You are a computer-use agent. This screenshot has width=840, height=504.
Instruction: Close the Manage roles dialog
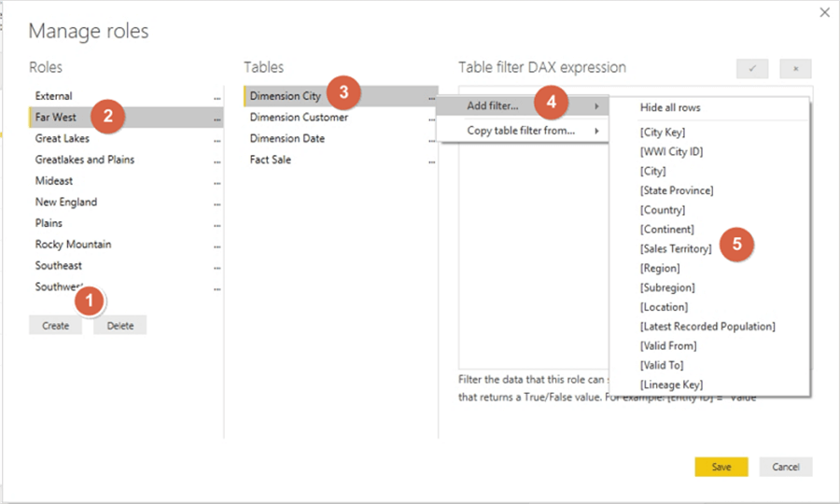824,13
